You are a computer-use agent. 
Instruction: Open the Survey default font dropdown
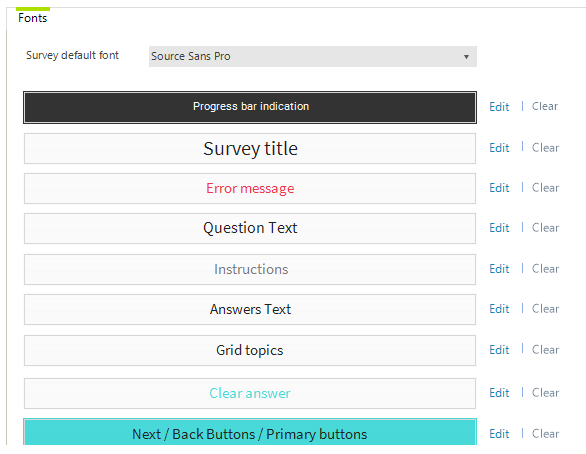(x=312, y=56)
